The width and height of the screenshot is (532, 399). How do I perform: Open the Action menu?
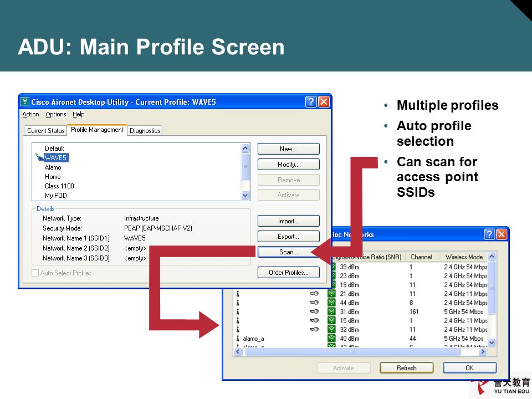30,114
